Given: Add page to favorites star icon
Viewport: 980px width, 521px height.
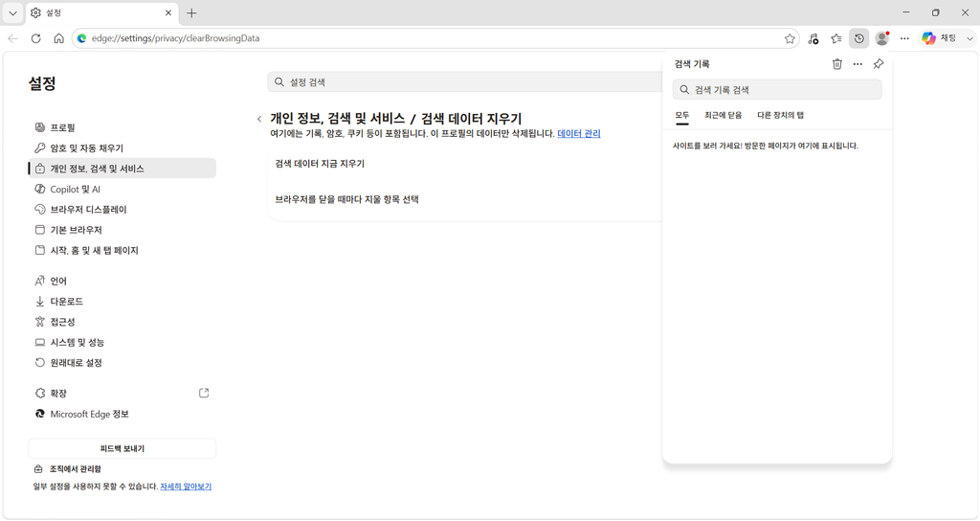Looking at the screenshot, I should point(790,38).
